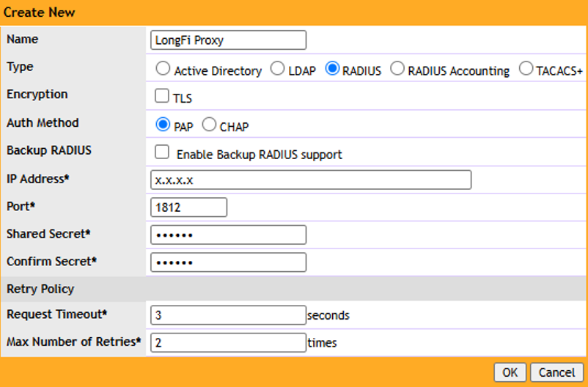This screenshot has height=387, width=588.
Task: Click the IP Address input field
Action: 311,180
